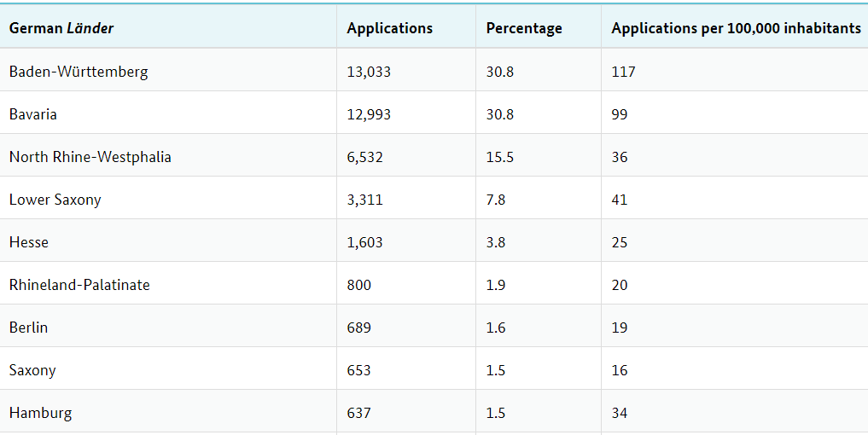
Task: Click the 800 applications value
Action: coord(359,285)
